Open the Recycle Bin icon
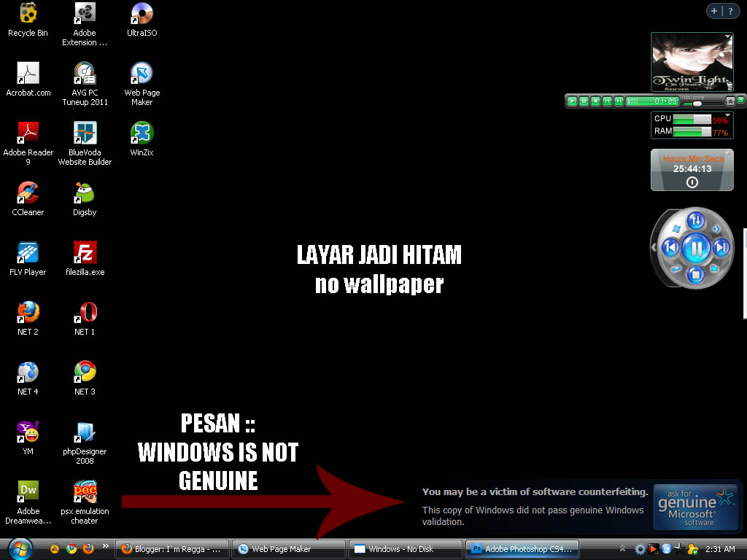The image size is (747, 560). point(28,20)
